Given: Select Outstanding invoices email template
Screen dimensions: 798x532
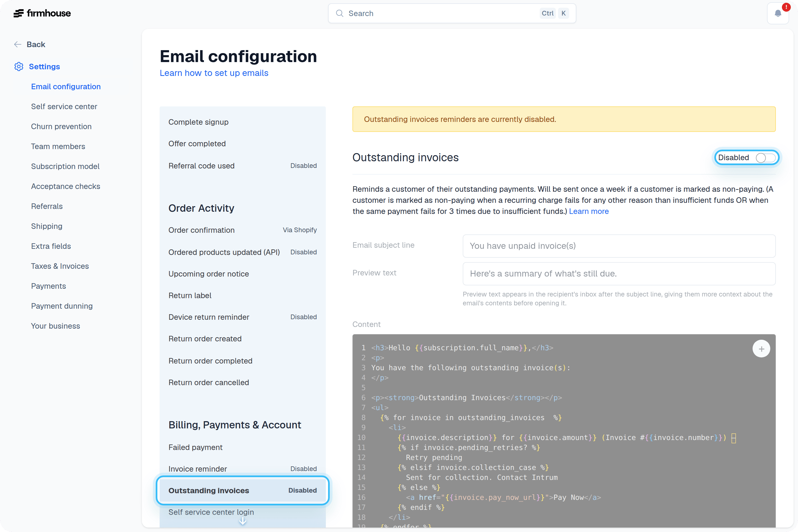Looking at the screenshot, I should (x=243, y=491).
